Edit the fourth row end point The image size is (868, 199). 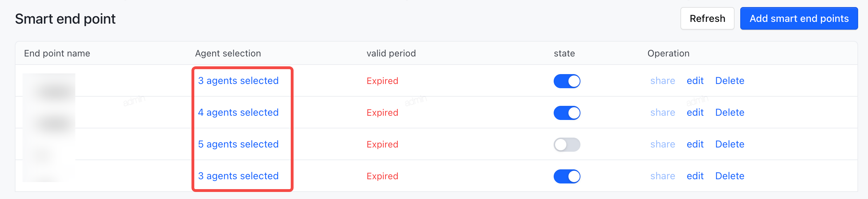point(695,176)
